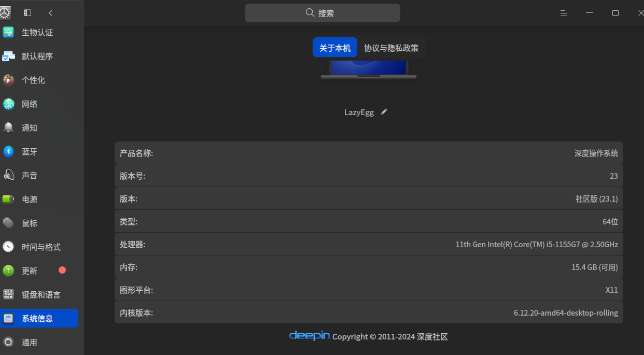Focus the 搜索 search field

point(323,13)
